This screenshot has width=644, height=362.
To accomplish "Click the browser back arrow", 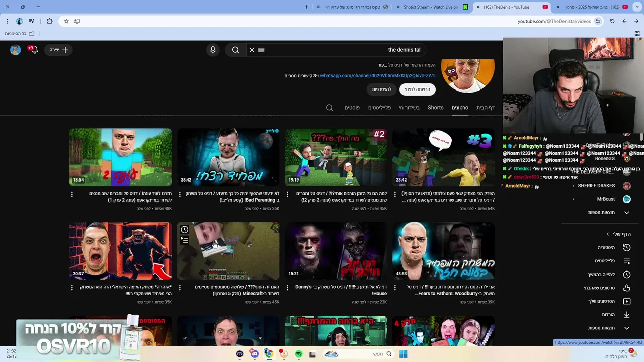I will (636, 21).
